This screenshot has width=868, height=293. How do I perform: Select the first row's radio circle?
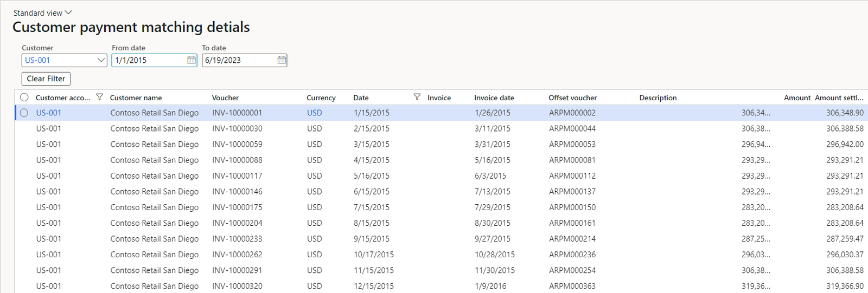(24, 113)
